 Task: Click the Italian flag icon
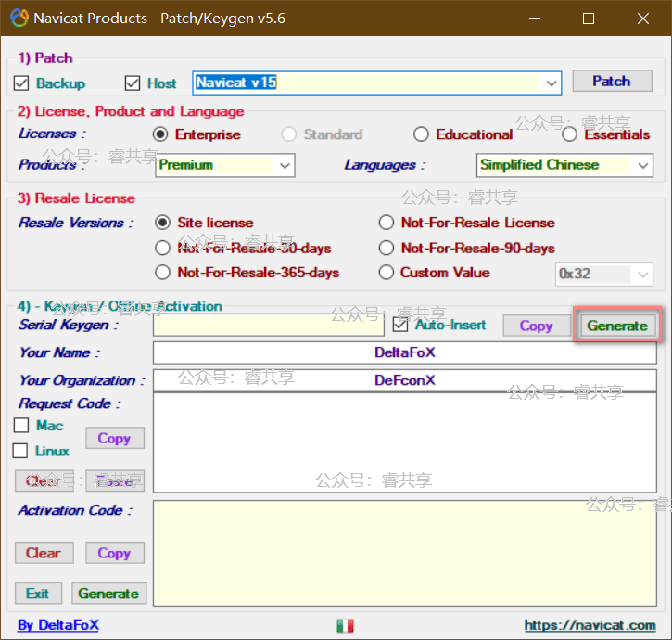[x=345, y=625]
